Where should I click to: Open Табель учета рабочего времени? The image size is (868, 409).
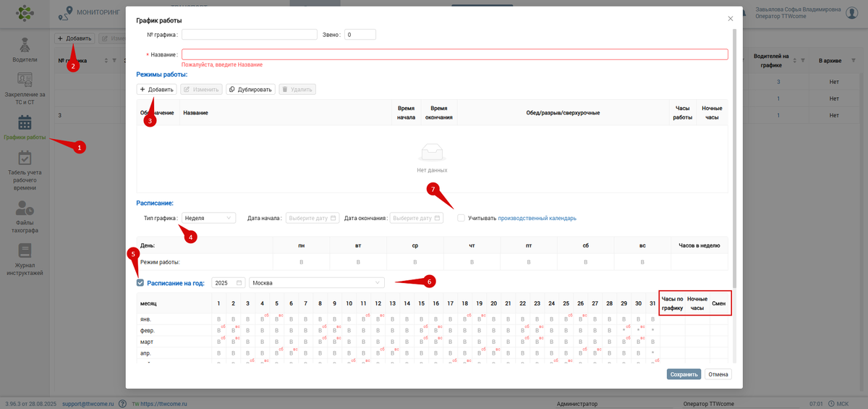point(25,170)
